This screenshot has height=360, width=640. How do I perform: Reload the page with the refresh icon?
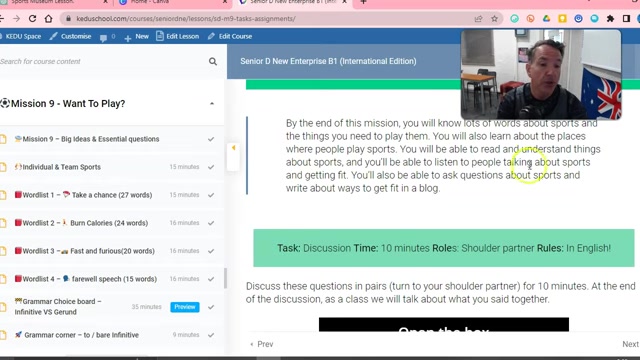tap(32, 18)
